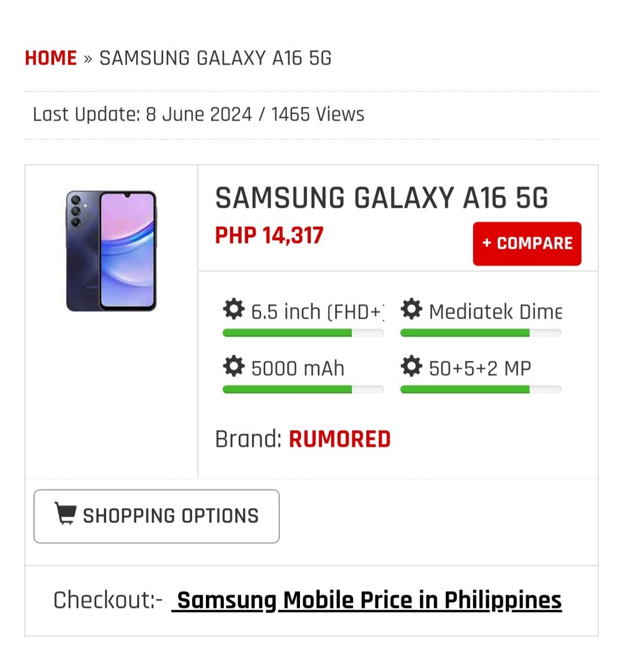Click the battery rating progress bar

[303, 390]
